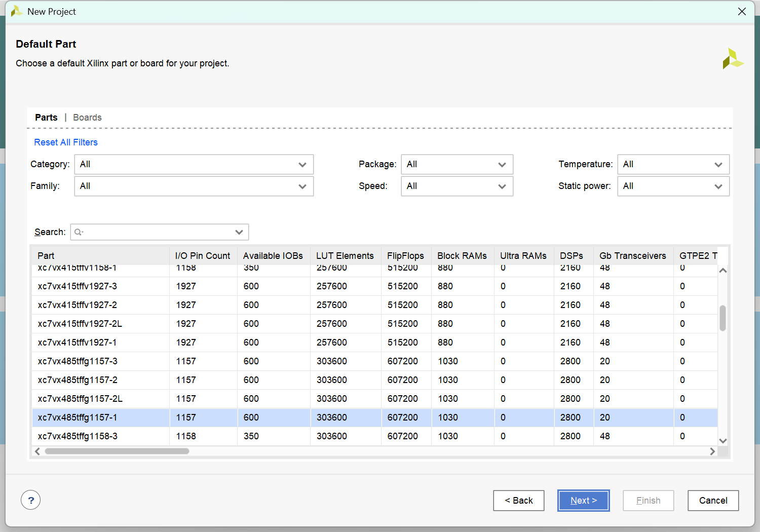Screen dimensions: 760x532
Task: Sort by the Part column header
Action: (100, 256)
